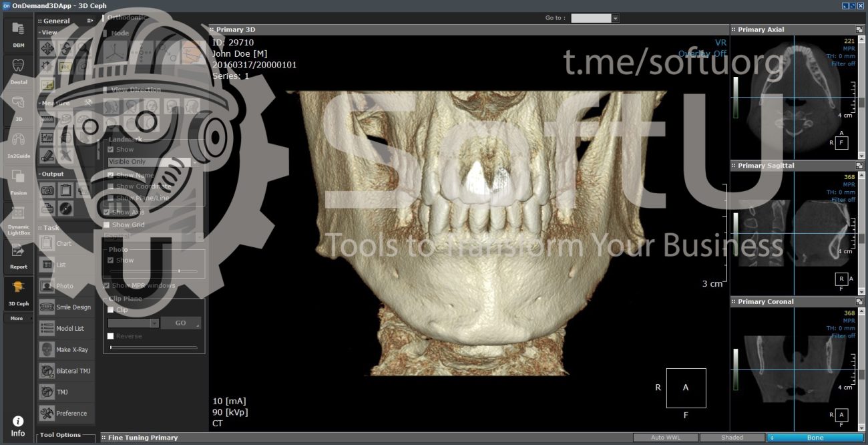
Task: Select the Rotate tool in View
Action: (x=65, y=48)
